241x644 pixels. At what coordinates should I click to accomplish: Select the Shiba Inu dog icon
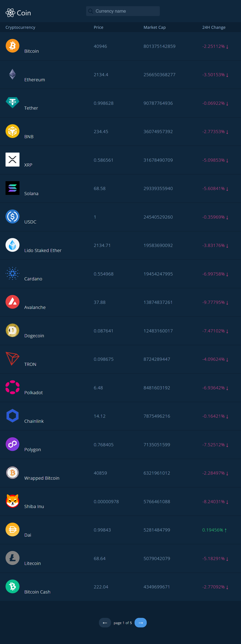pos(12,501)
